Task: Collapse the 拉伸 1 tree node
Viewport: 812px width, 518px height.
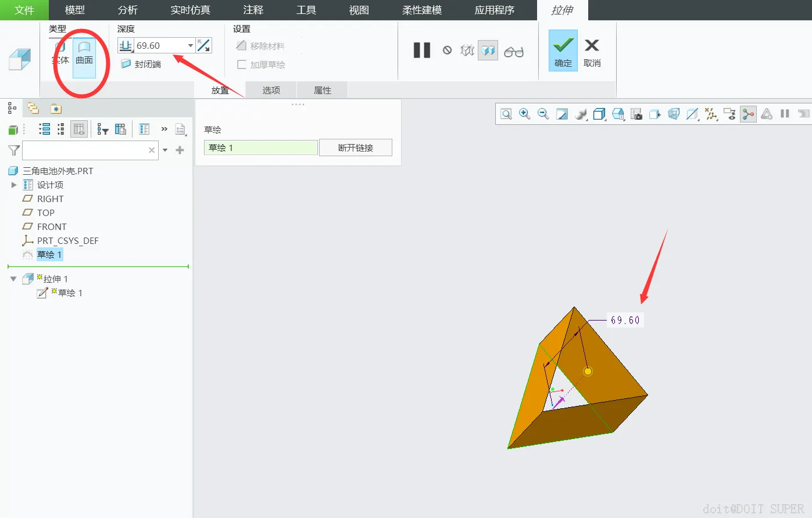Action: [13, 279]
